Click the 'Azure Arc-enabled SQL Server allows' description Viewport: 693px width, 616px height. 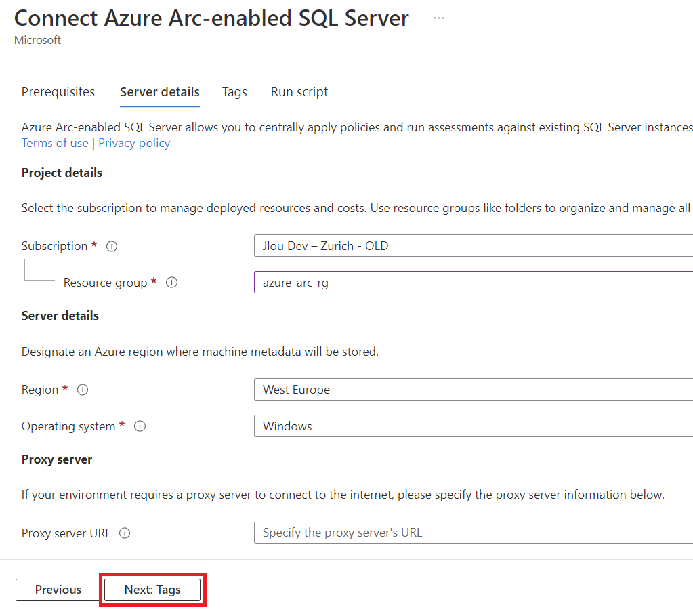click(357, 127)
